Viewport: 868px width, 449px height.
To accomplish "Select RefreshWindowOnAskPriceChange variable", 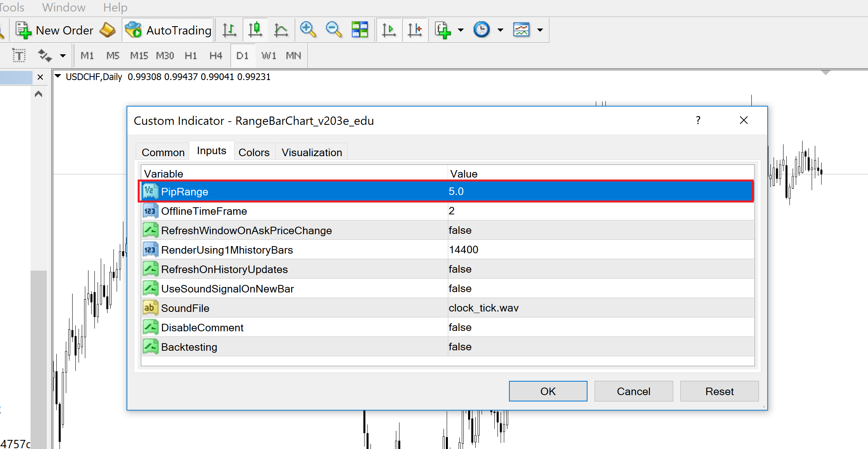I will pos(246,231).
